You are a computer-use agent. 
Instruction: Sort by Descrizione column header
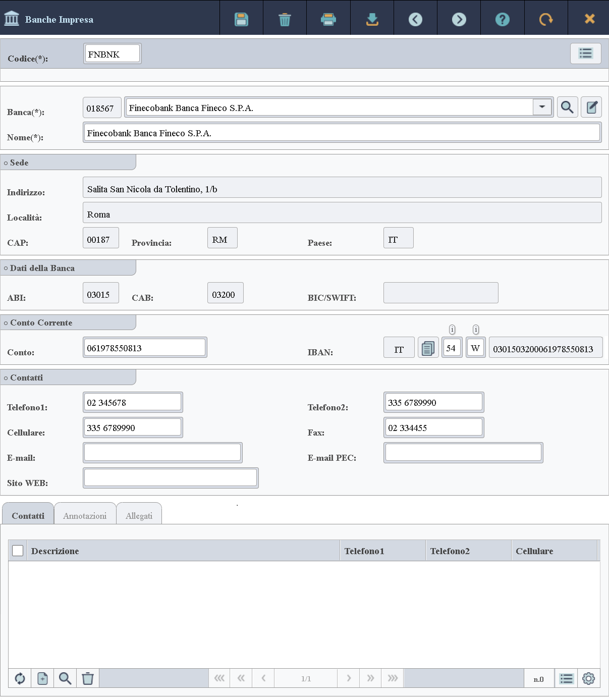(x=184, y=551)
